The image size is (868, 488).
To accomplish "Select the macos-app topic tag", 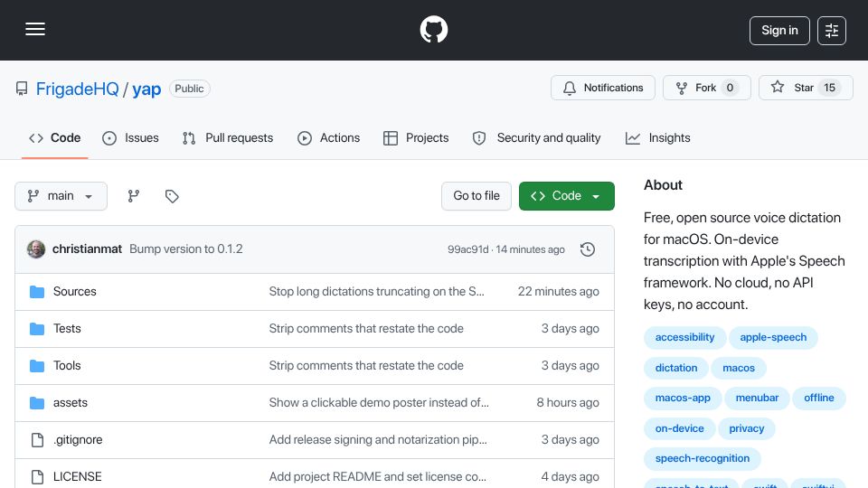I will (683, 398).
